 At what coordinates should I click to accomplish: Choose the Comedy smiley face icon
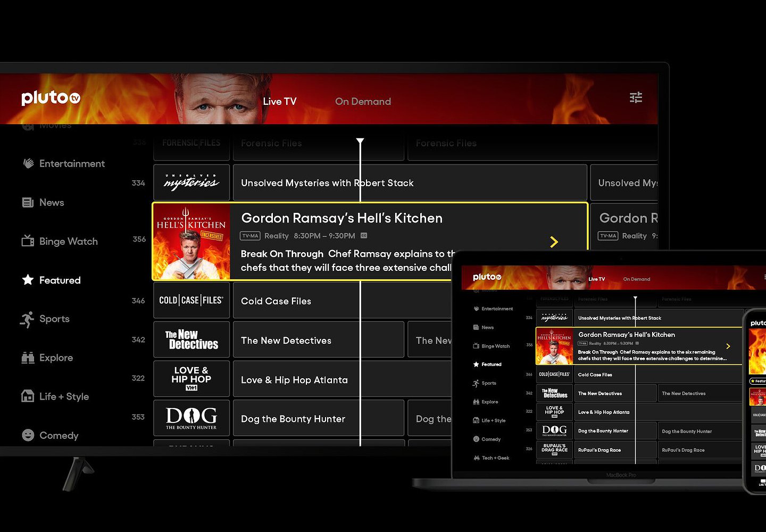click(28, 435)
